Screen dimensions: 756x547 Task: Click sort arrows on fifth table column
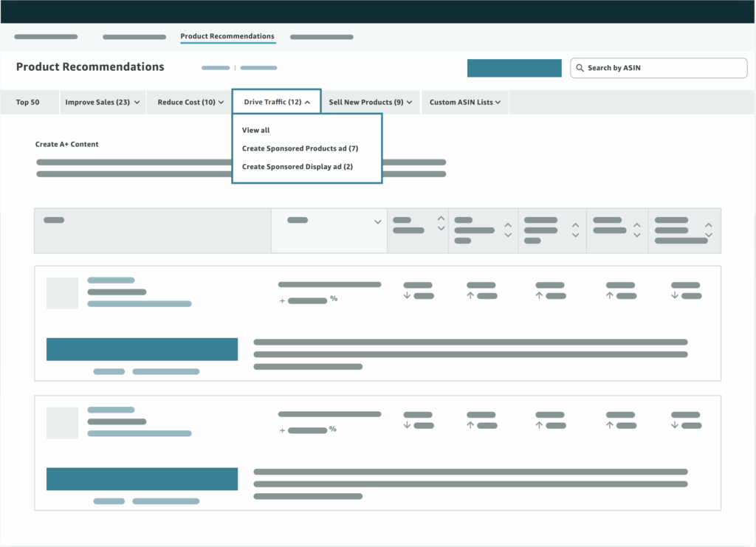(575, 230)
